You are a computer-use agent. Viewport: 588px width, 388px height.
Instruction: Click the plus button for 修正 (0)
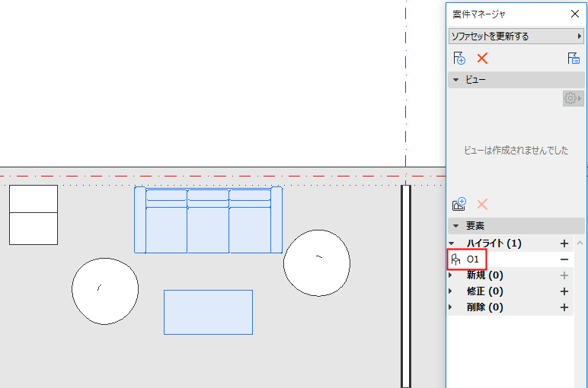coord(564,291)
